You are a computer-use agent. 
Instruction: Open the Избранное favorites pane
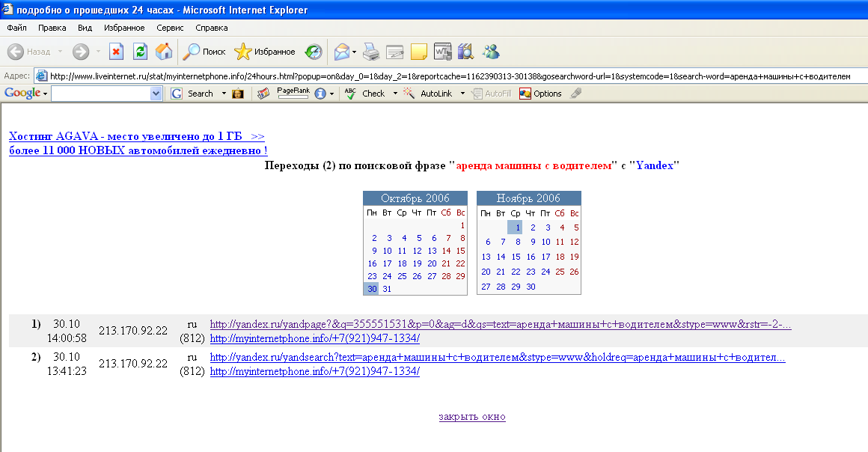coord(265,52)
